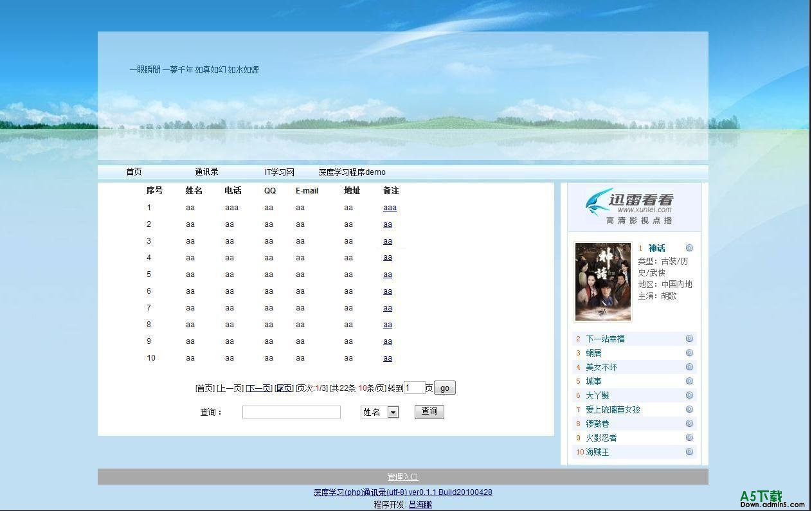The height and width of the screenshot is (511, 812).
Task: Go to the 下一页 next page link
Action: coord(259,388)
